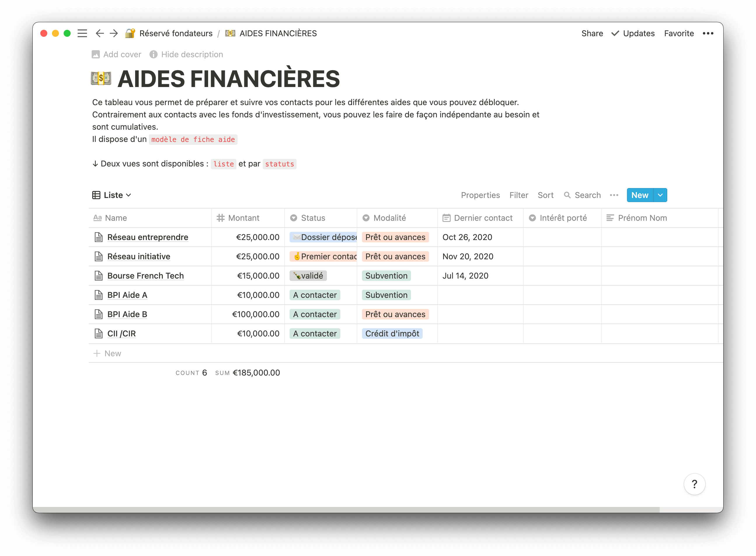Screen dimensions: 756x556
Task: Click the horizontal scrollbar at the bottom
Action: coord(346,510)
